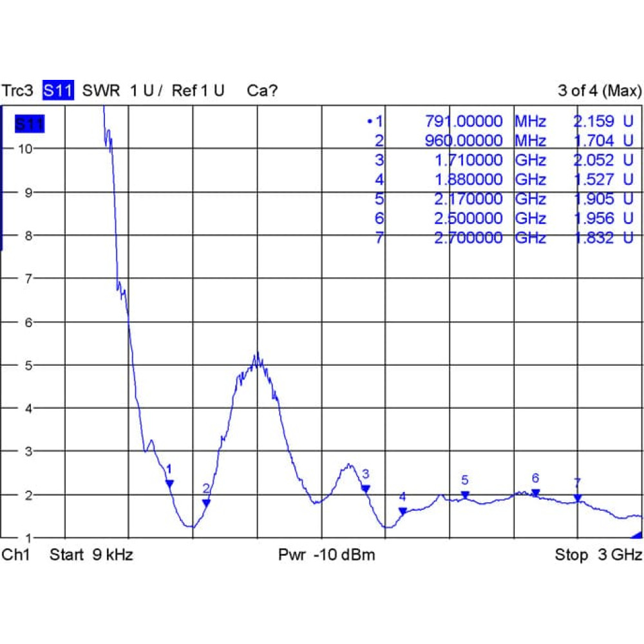Image resolution: width=644 pixels, height=644 pixels.
Task: Click the 1.527 U marker reading
Action: 603,180
